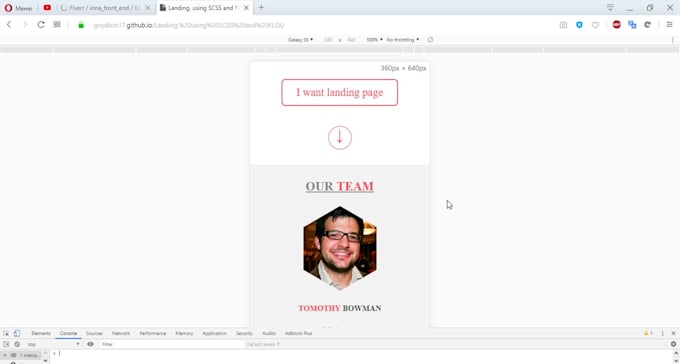Toggle the console sidebar
The width and height of the screenshot is (680, 364).
click(x=6, y=344)
